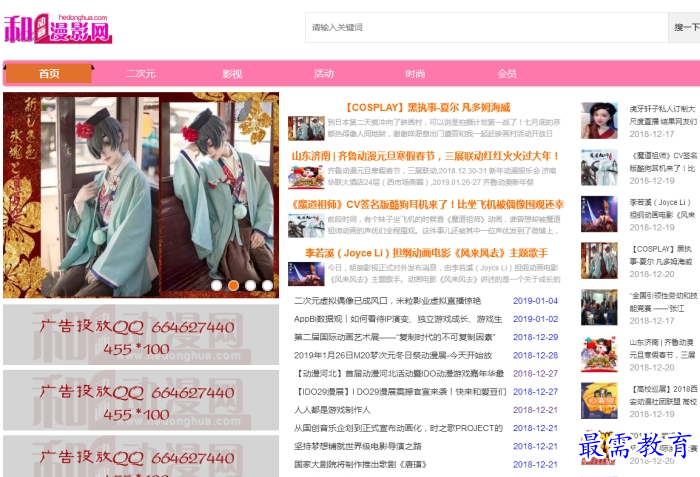
Task: Click the second 广告投放QQ ad banner
Action: pyautogui.click(x=141, y=400)
